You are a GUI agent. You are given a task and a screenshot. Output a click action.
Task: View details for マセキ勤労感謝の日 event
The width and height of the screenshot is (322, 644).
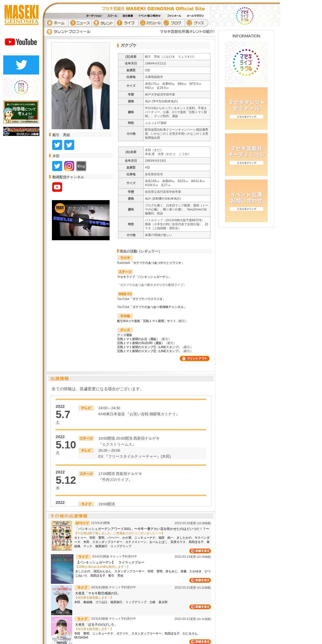(200, 607)
